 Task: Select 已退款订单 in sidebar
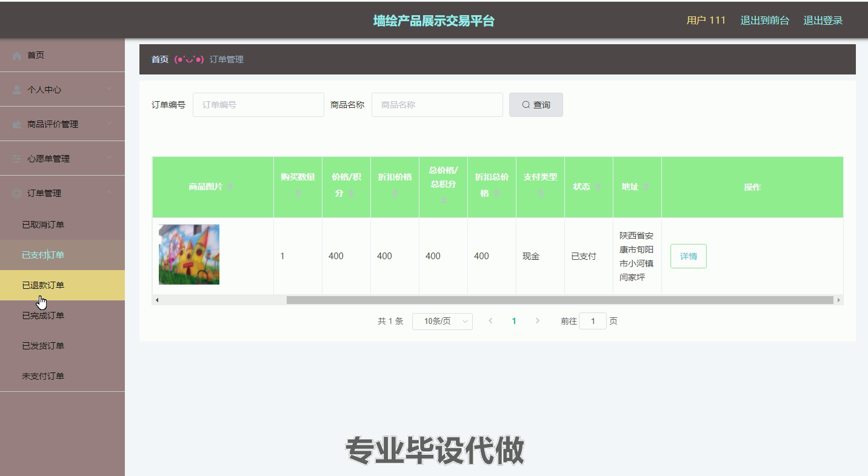(x=62, y=285)
